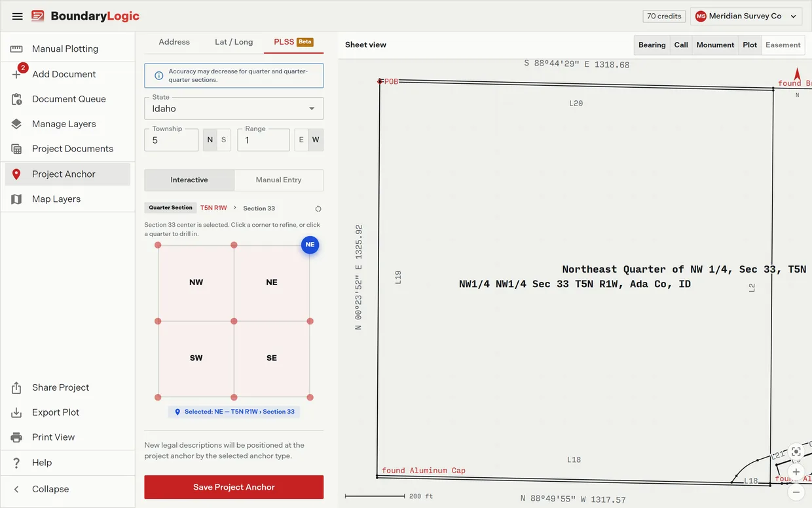Open Manual Plotting ruler icon
This screenshot has width=812, height=508.
(17, 49)
